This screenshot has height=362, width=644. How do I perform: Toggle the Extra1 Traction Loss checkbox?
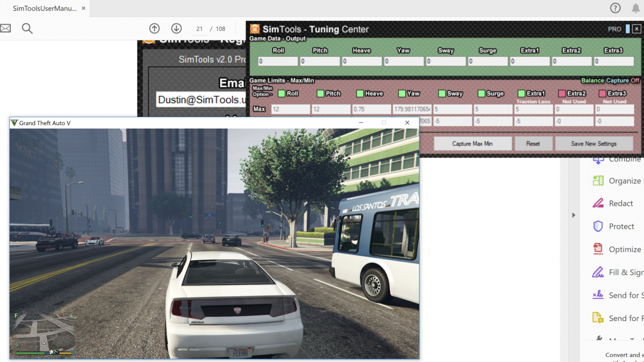click(521, 93)
